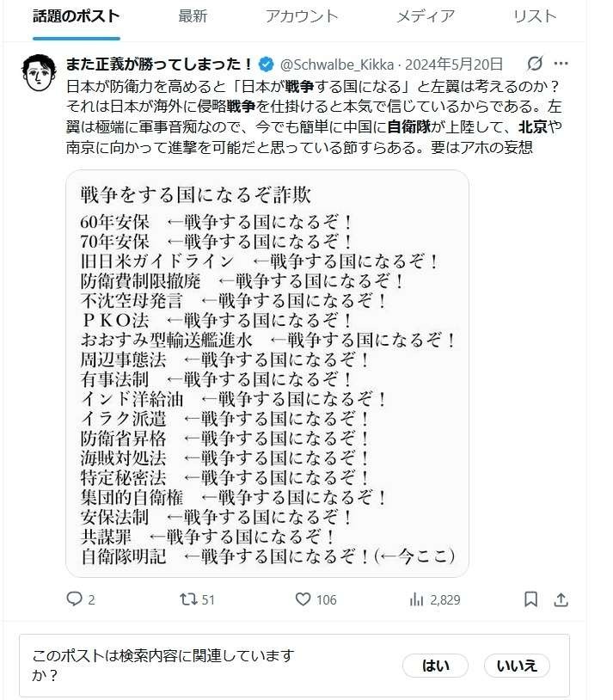
Task: Select the 話題のポスト tab
Action: click(x=77, y=16)
